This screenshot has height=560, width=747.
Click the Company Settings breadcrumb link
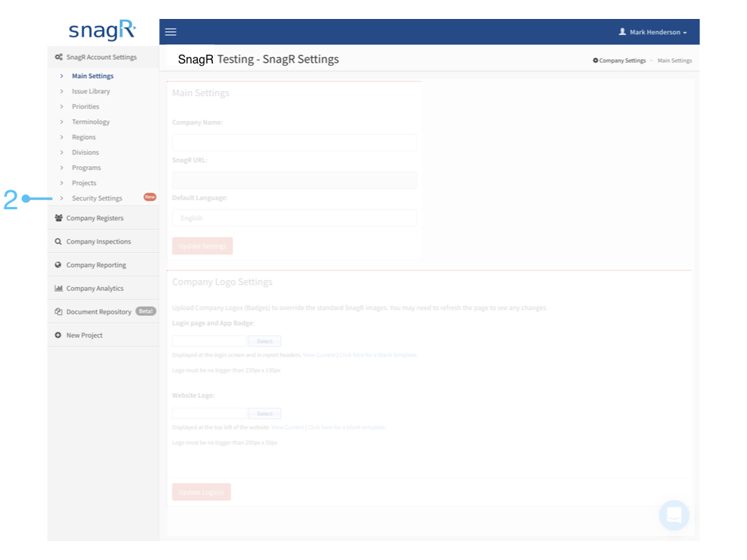[x=622, y=61]
